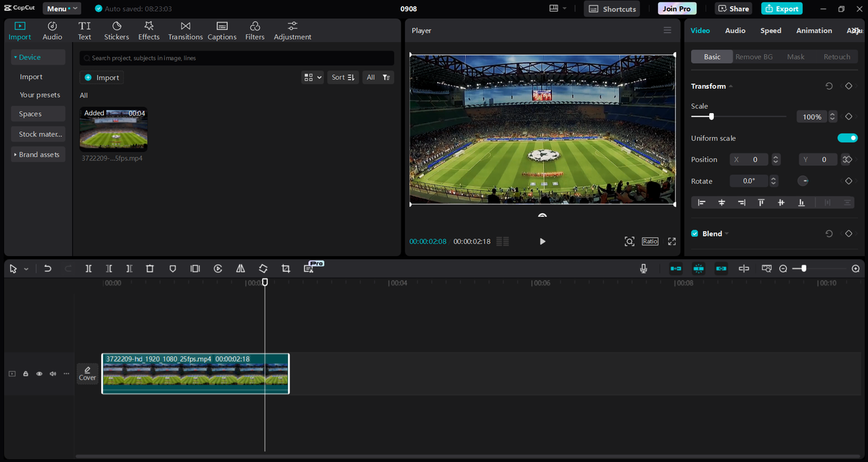Zoom in the timeline with plus icon
Viewport: 868px width, 462px height.
[x=856, y=269]
